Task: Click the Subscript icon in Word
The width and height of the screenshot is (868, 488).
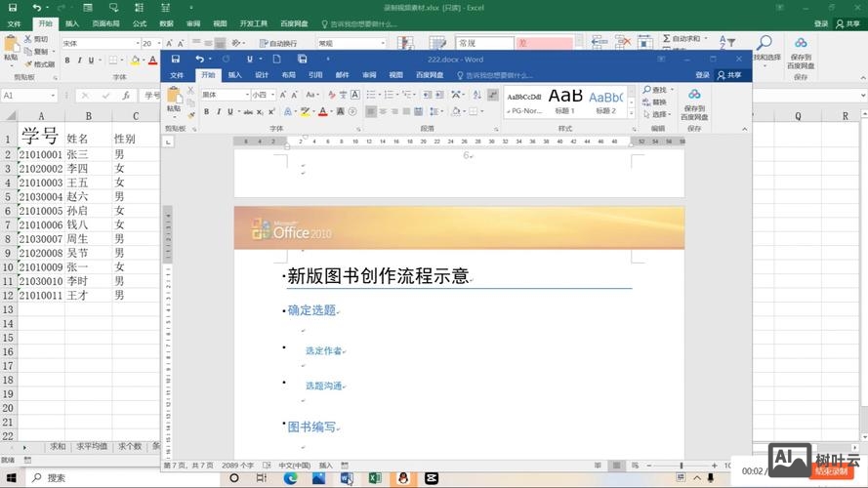Action: (x=260, y=112)
